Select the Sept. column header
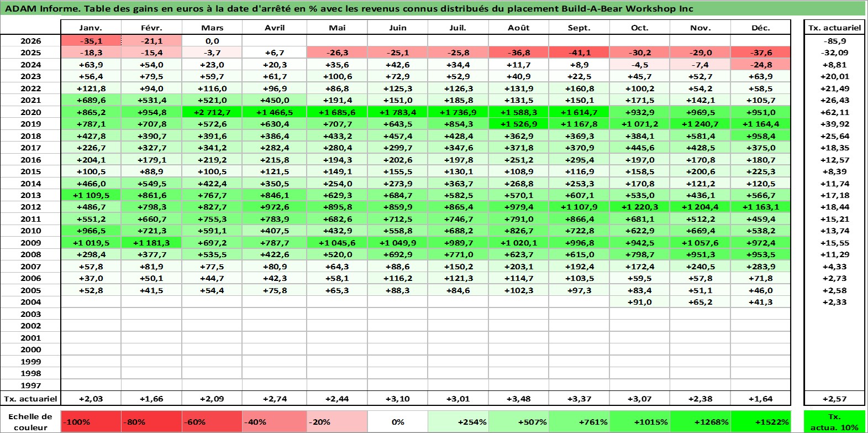The image size is (868, 433). point(579,28)
